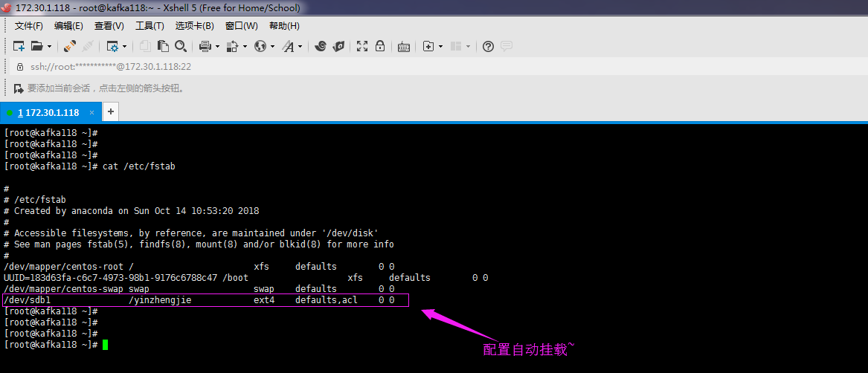Create a new session with toolbar icon
Viewport: 868px width, 373px height.
click(19, 47)
